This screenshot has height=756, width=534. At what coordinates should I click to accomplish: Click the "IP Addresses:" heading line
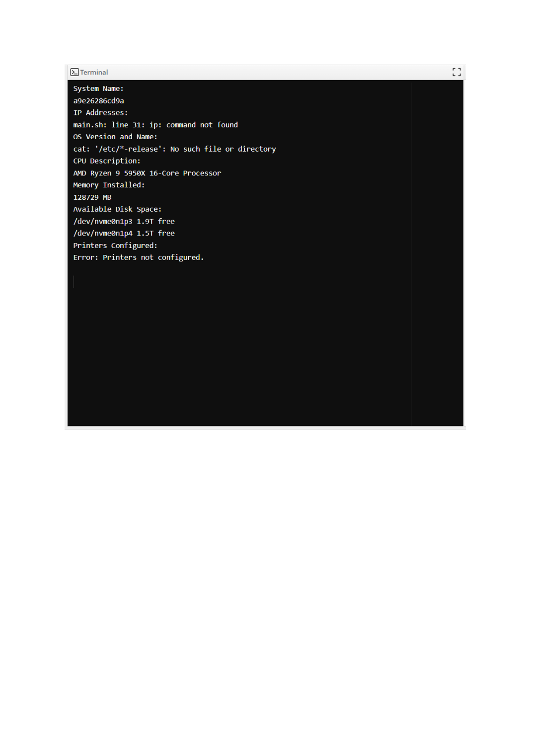click(x=100, y=113)
